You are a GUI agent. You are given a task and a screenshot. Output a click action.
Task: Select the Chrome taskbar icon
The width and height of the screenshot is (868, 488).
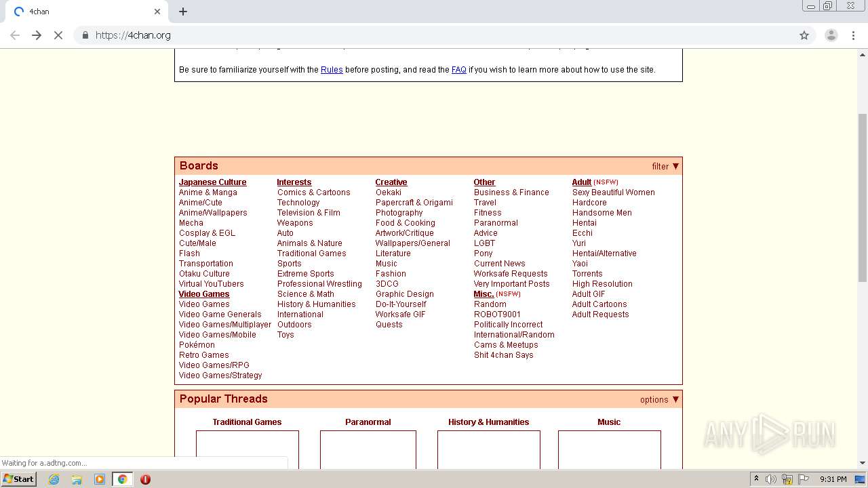coord(123,479)
